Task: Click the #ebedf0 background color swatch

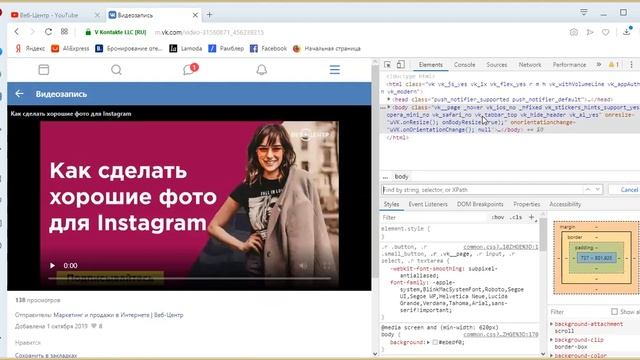Action: [435, 342]
